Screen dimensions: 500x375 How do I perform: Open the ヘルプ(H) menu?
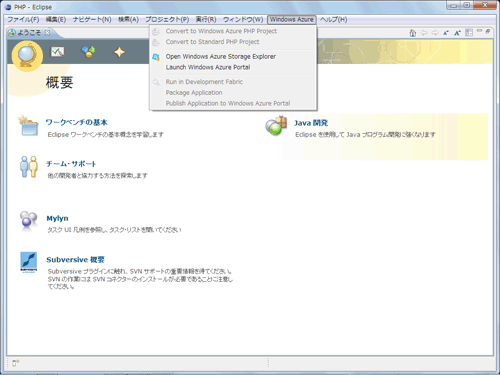[x=333, y=20]
